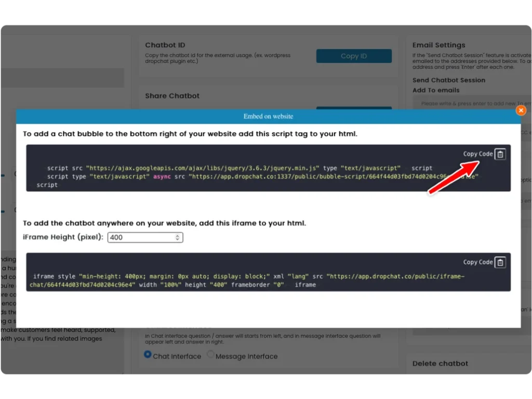Click the Chatbot ID heading
The height and width of the screenshot is (399, 532).
tap(165, 45)
